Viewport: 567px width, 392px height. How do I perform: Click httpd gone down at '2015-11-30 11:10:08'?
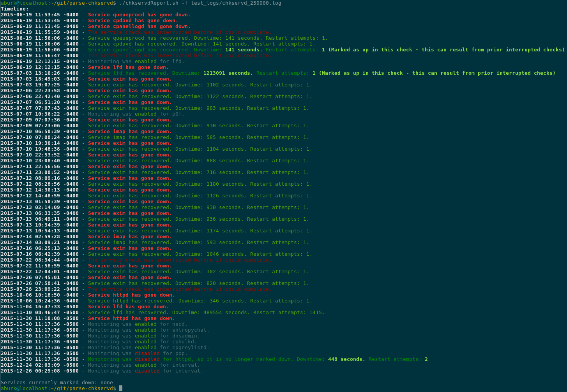coord(132,318)
